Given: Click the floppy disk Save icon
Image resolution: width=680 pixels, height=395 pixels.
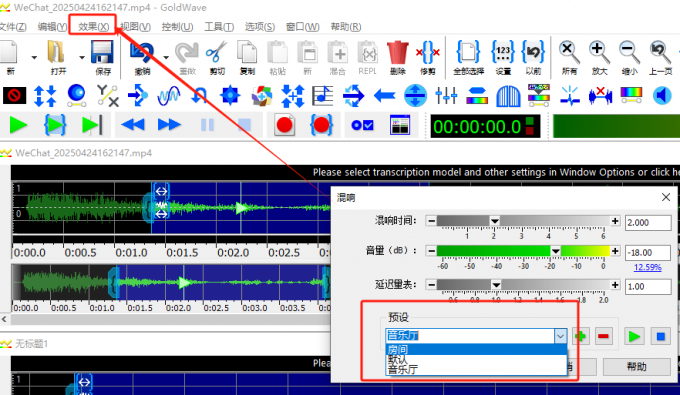Looking at the screenshot, I should [102, 52].
